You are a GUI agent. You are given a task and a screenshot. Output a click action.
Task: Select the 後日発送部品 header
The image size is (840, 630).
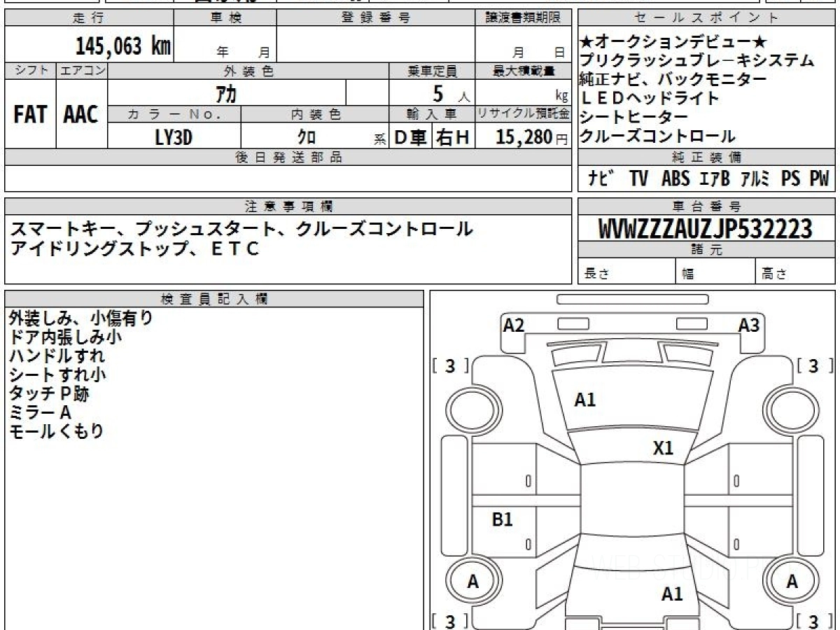click(x=288, y=157)
